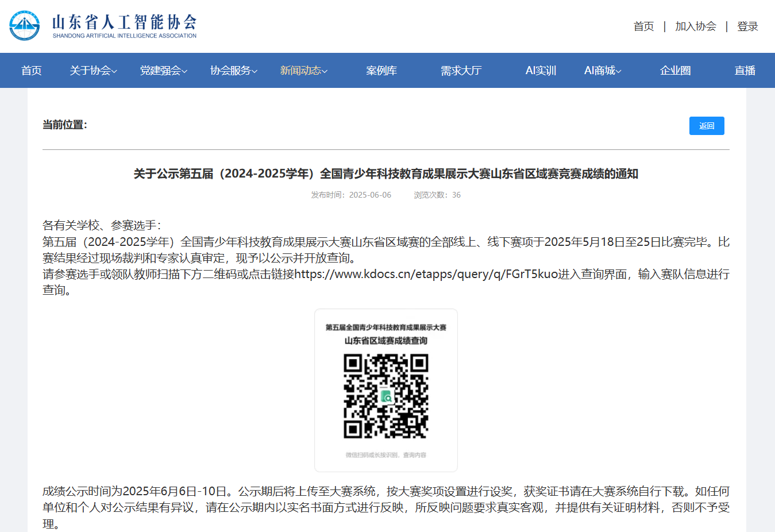Click the paragraph starting 成绩公示时间为2025年6月6日
The image size is (775, 532).
[x=386, y=507]
